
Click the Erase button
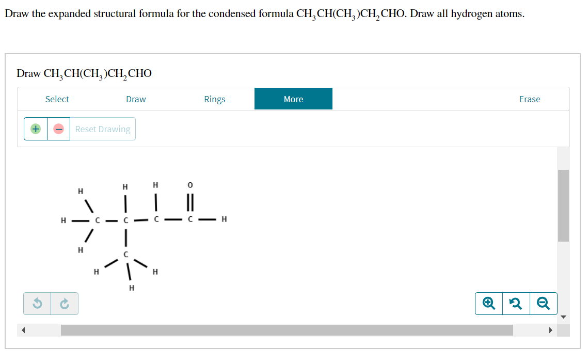point(530,99)
